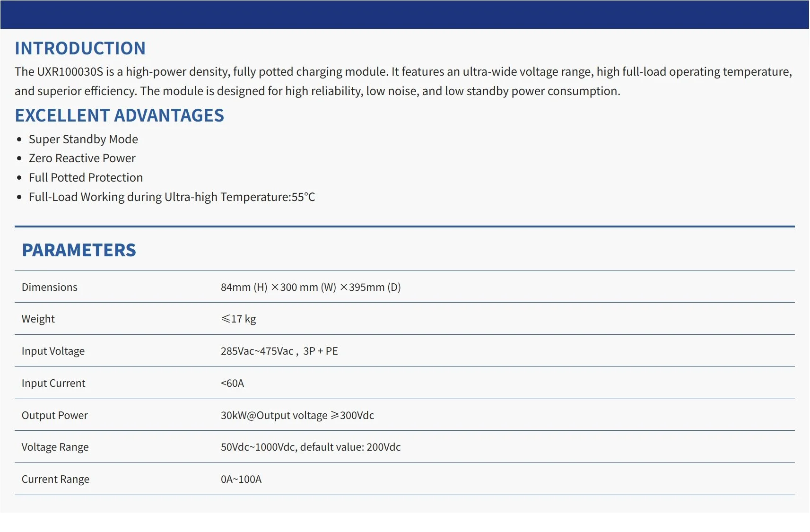Click the 'Output Power' row label
The width and height of the screenshot is (810, 532).
click(x=55, y=415)
